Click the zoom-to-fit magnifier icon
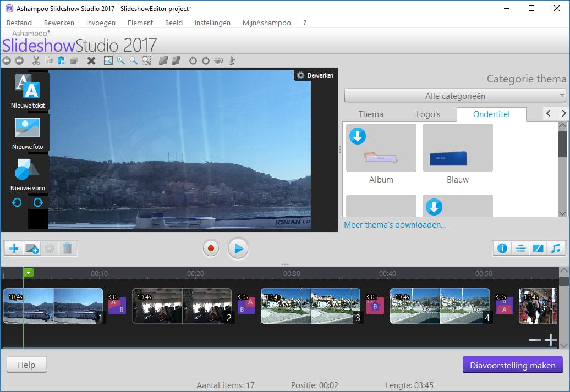The width and height of the screenshot is (570, 392). 108,60
